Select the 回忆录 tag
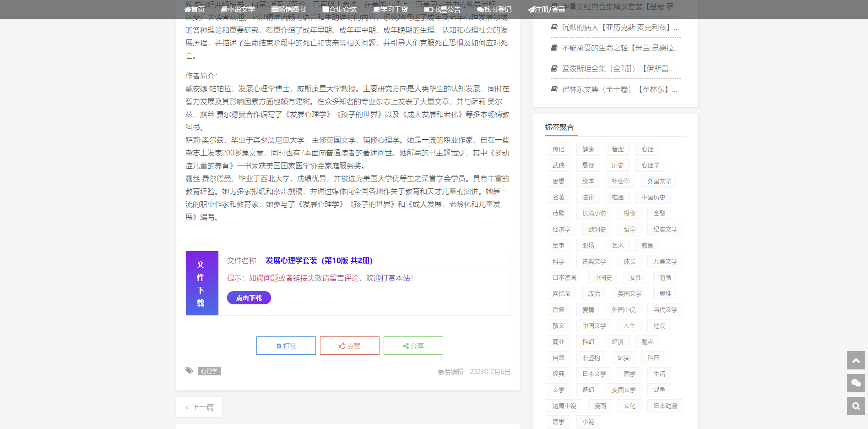Image resolution: width=868 pixels, height=429 pixels. (x=561, y=294)
